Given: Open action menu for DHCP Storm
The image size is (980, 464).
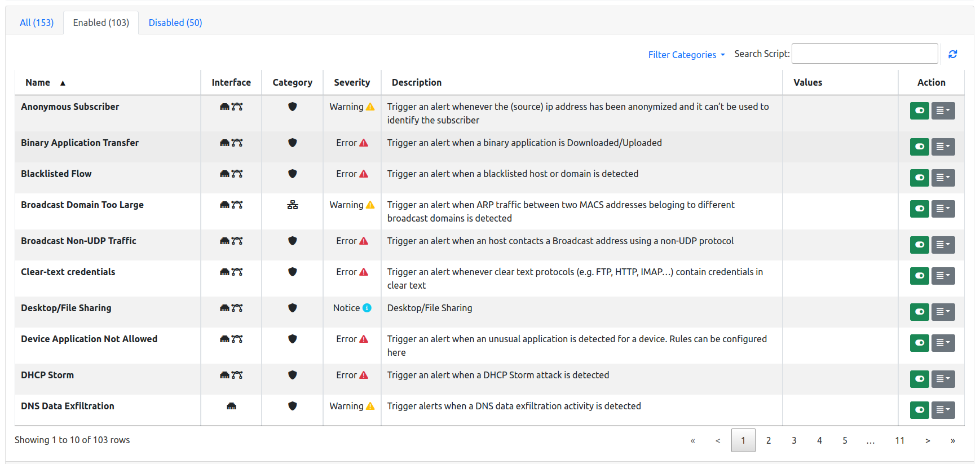Looking at the screenshot, I should [943, 379].
